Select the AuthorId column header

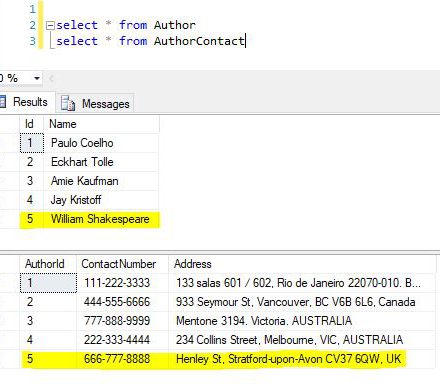(x=48, y=264)
